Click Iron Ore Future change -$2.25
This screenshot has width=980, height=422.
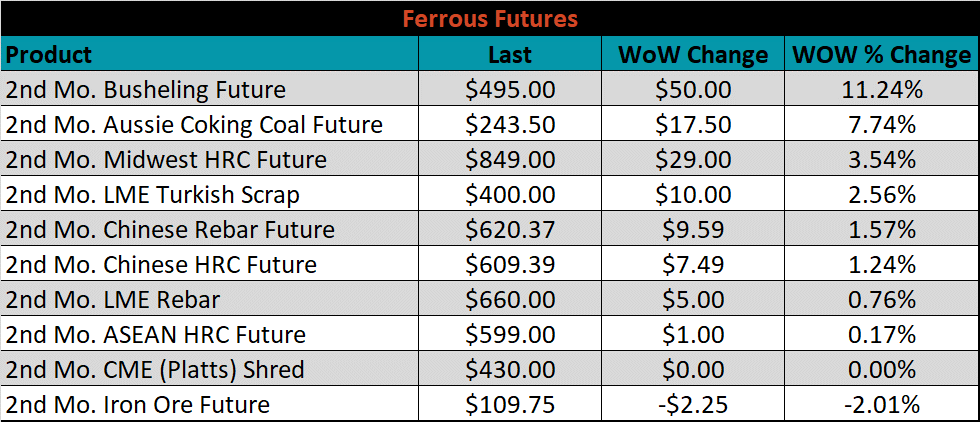pyautogui.click(x=693, y=404)
